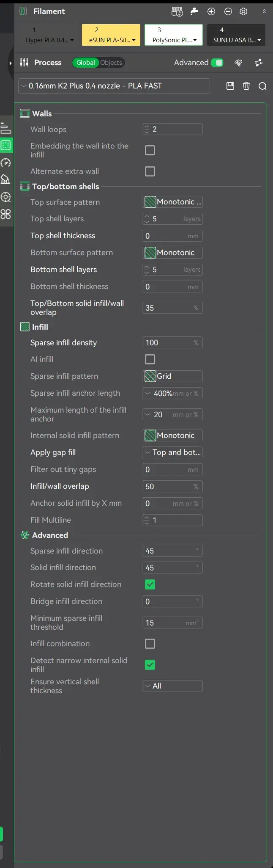This screenshot has width=273, height=868.
Task: Click the remove filament minus icon
Action: pyautogui.click(x=228, y=11)
